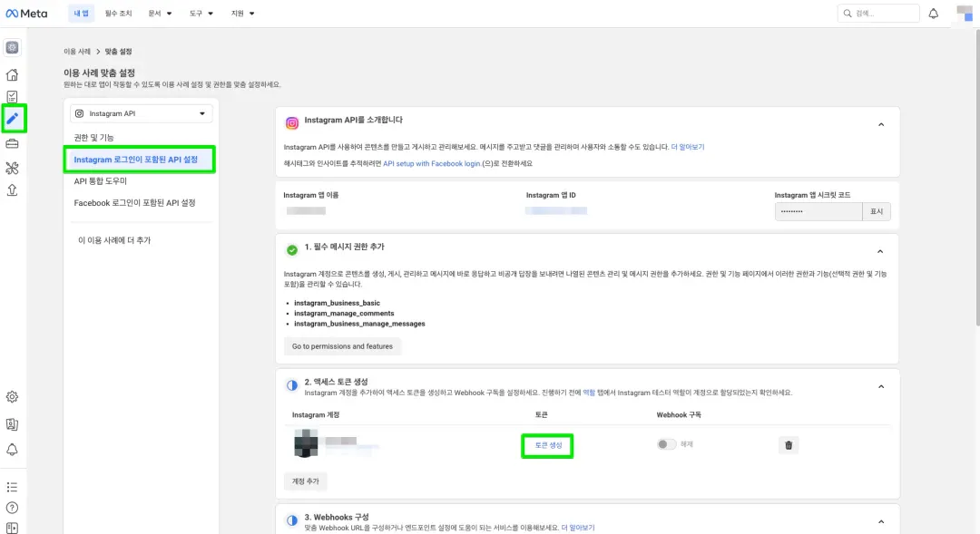Go to 이용 사례 breadcrumb
Viewport: 980px width, 534px height.
point(77,51)
